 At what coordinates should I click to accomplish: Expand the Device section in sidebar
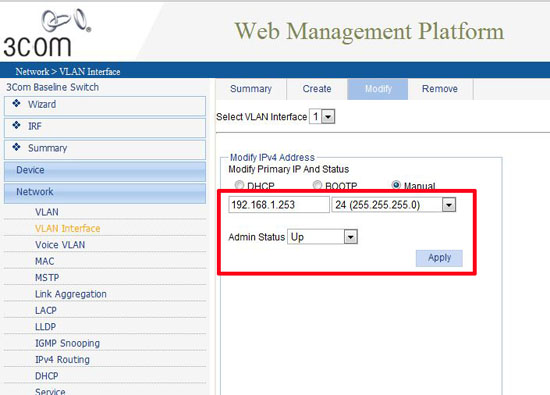(x=105, y=171)
